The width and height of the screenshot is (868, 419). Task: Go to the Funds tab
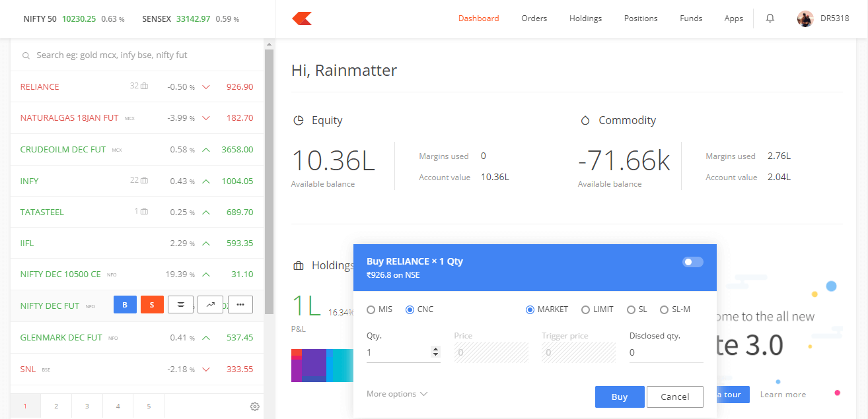(691, 18)
